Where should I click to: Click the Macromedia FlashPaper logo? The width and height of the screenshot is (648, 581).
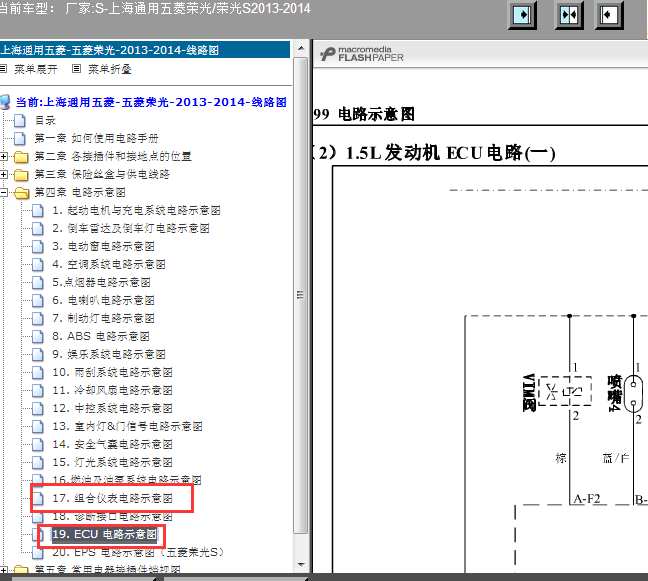click(x=362, y=54)
